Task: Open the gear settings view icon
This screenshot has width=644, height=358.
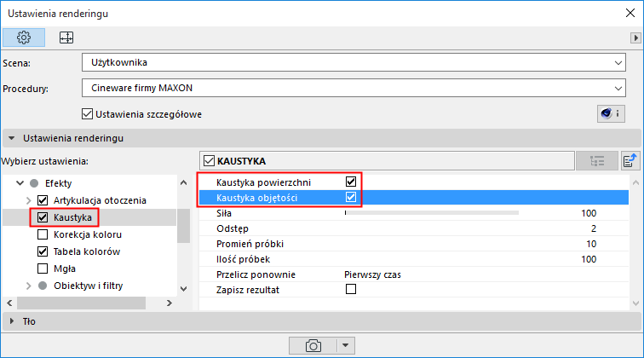Action: pos(24,38)
